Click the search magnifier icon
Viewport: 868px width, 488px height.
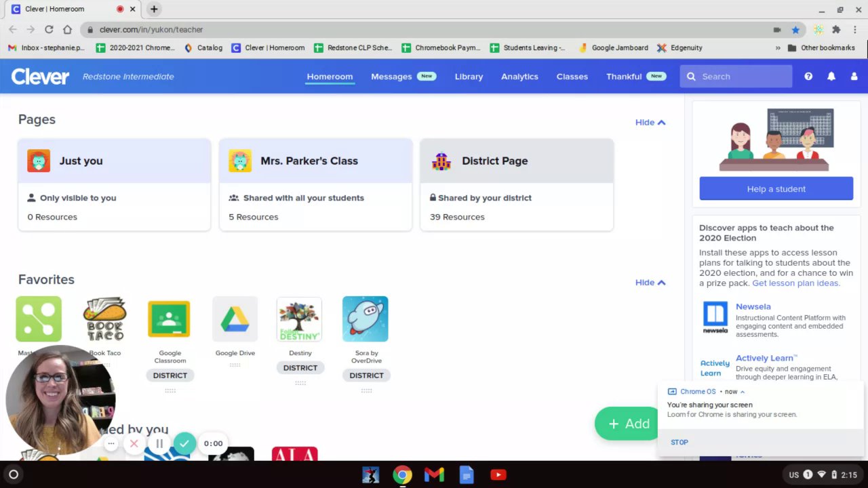tap(691, 77)
